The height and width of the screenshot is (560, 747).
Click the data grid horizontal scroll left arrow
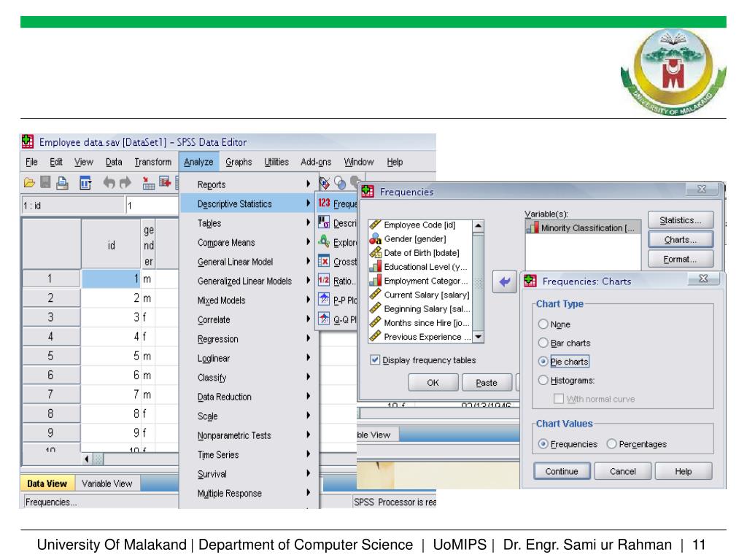(x=87, y=459)
